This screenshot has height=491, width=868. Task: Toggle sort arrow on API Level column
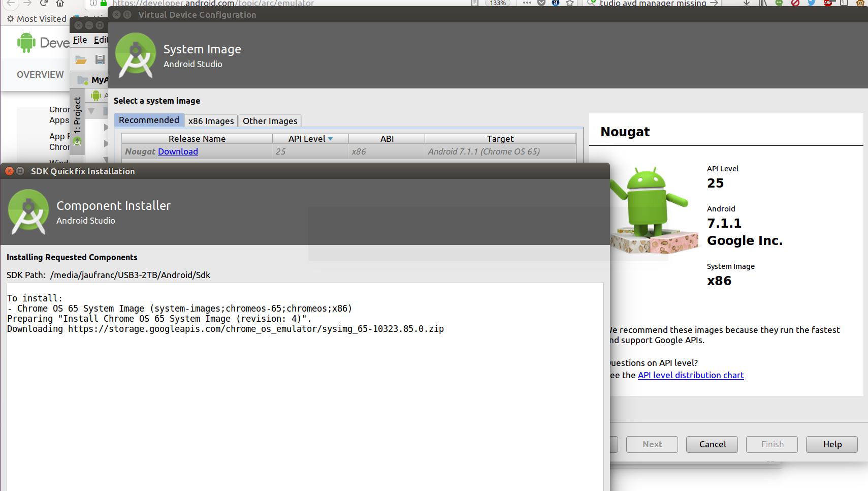coord(331,139)
